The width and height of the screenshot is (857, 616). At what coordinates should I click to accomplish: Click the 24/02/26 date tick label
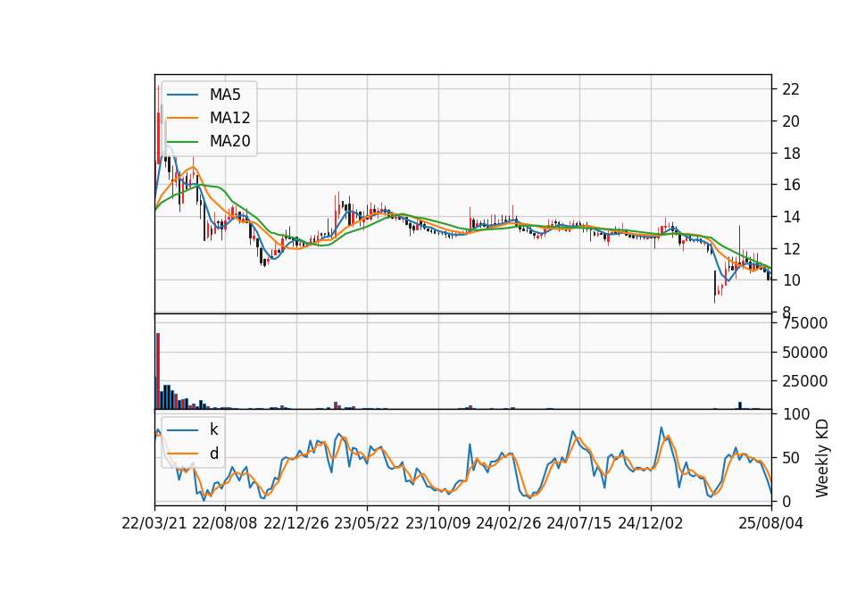(508, 523)
